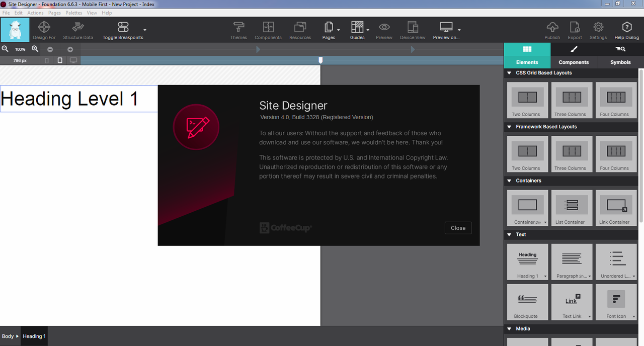Add a Container Div element
644x346 pixels.
[527, 208]
